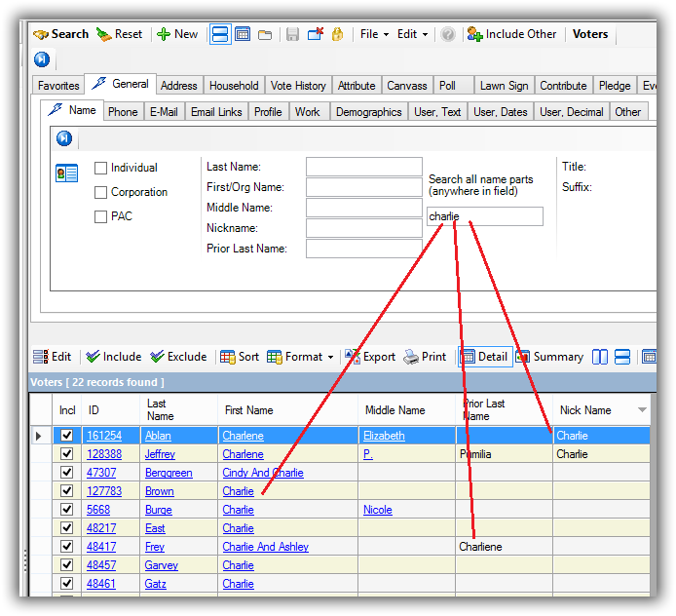
Task: Open voter ID 161254 link
Action: (x=104, y=436)
